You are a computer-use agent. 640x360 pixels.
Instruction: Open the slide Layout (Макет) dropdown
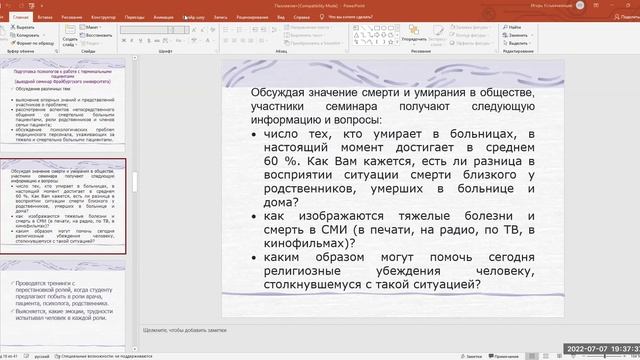91,27
